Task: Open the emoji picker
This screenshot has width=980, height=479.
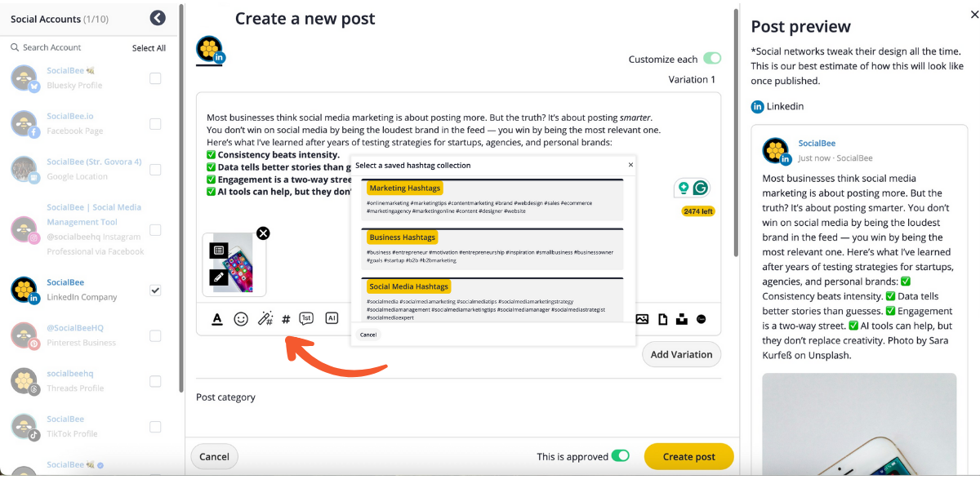Action: (241, 319)
